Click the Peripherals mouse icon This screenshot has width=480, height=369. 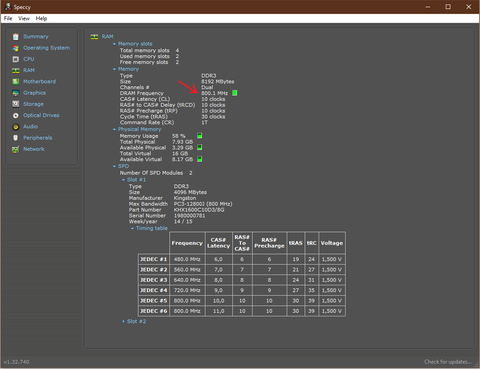point(15,138)
